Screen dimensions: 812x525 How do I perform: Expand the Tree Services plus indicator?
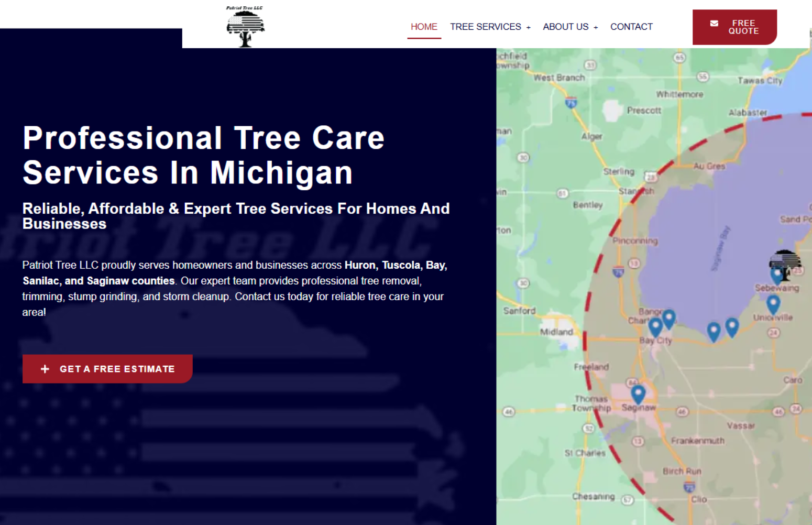(x=529, y=27)
